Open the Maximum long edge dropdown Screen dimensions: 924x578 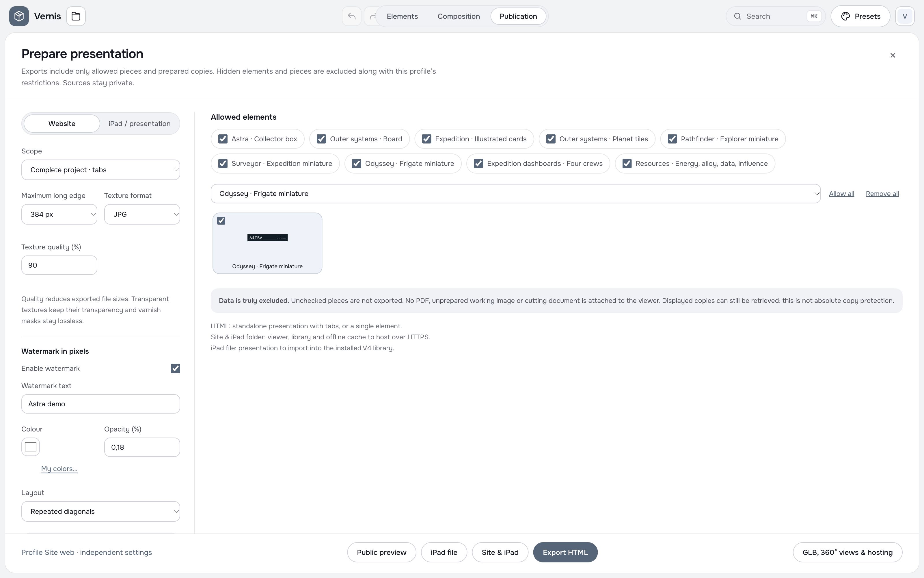(59, 214)
